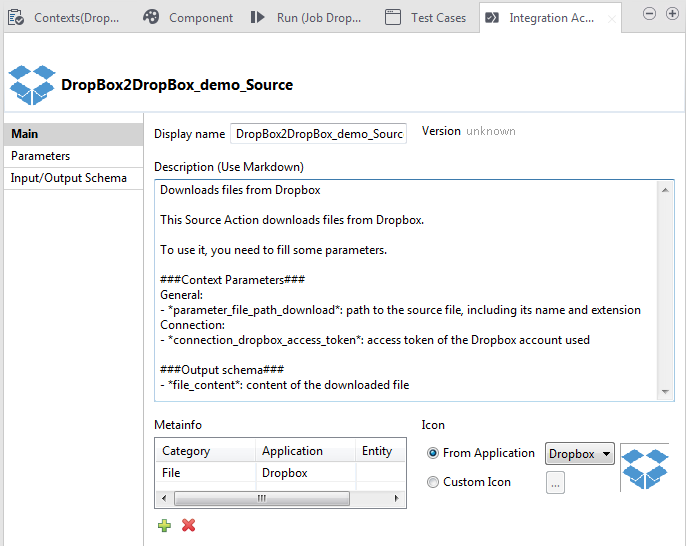
Task: Click the maximize view plus icon
Action: pyautogui.click(x=672, y=14)
